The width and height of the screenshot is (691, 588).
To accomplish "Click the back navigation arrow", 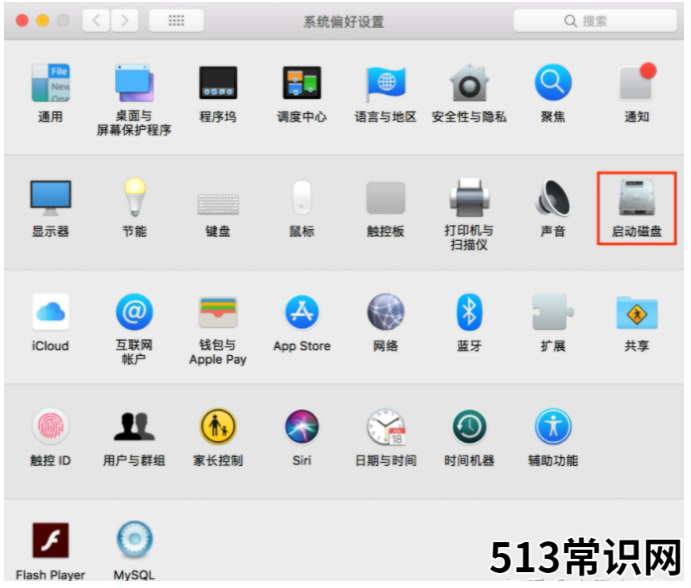I will click(x=96, y=20).
